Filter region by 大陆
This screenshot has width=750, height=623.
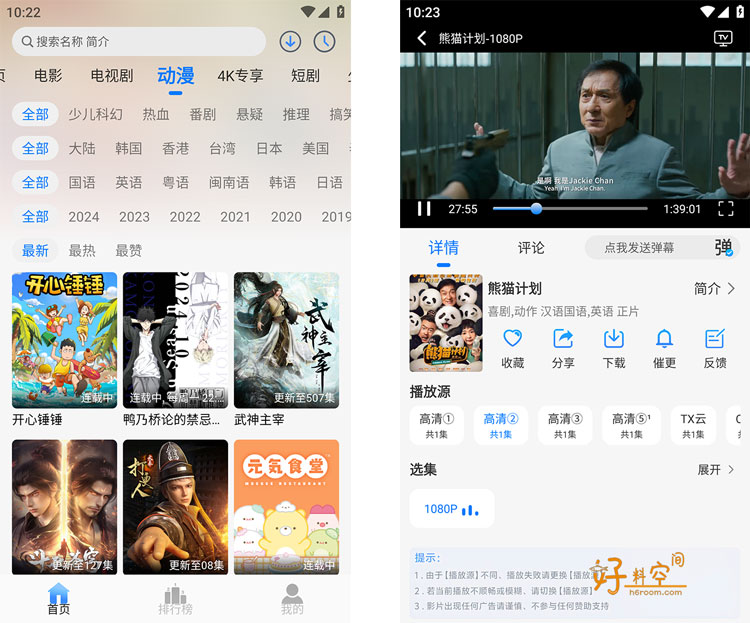82,148
